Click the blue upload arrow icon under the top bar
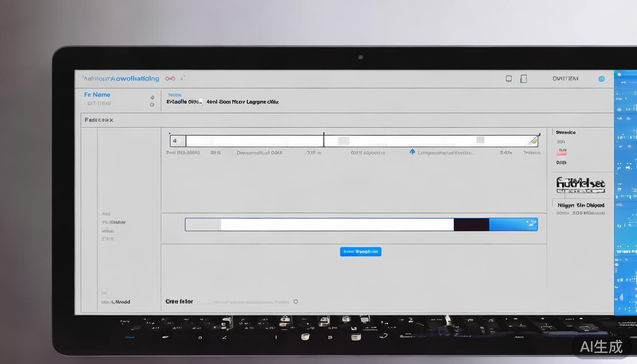The image size is (637, 364). click(412, 152)
